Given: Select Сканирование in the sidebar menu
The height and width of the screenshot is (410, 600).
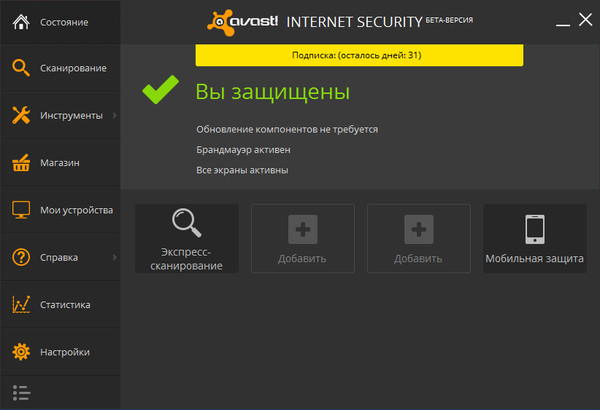Looking at the screenshot, I should tap(73, 68).
